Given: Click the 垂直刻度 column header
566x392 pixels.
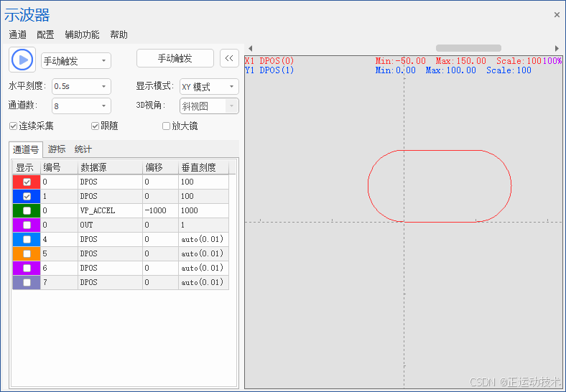Looking at the screenshot, I should click(203, 167).
